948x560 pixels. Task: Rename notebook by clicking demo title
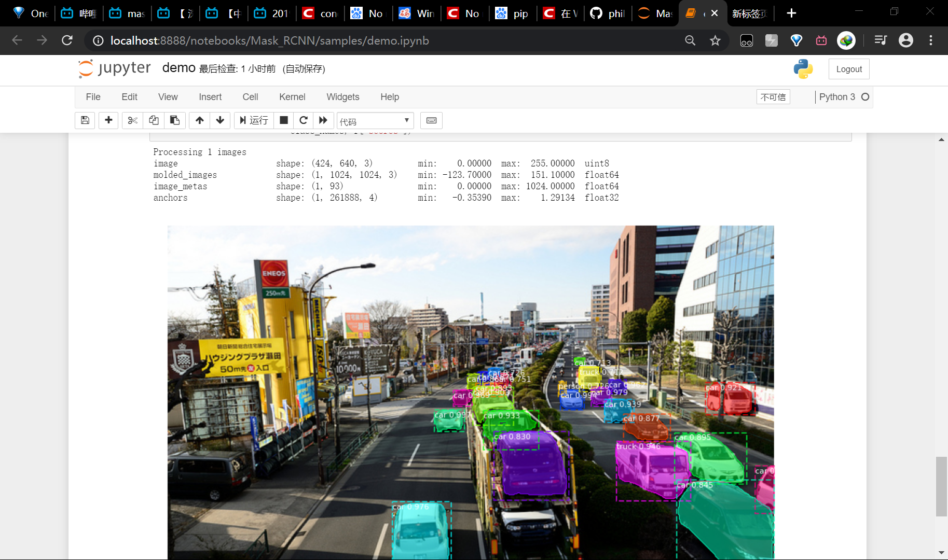pos(179,68)
